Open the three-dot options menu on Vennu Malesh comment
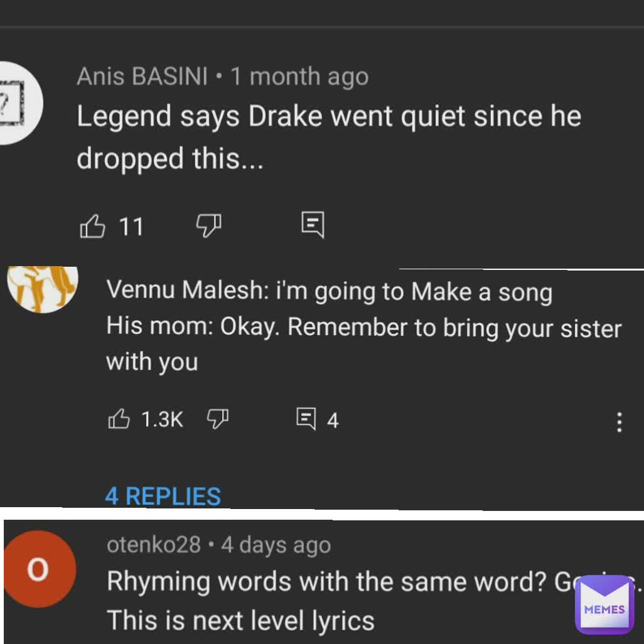Viewport: 644px width, 644px height. [619, 423]
